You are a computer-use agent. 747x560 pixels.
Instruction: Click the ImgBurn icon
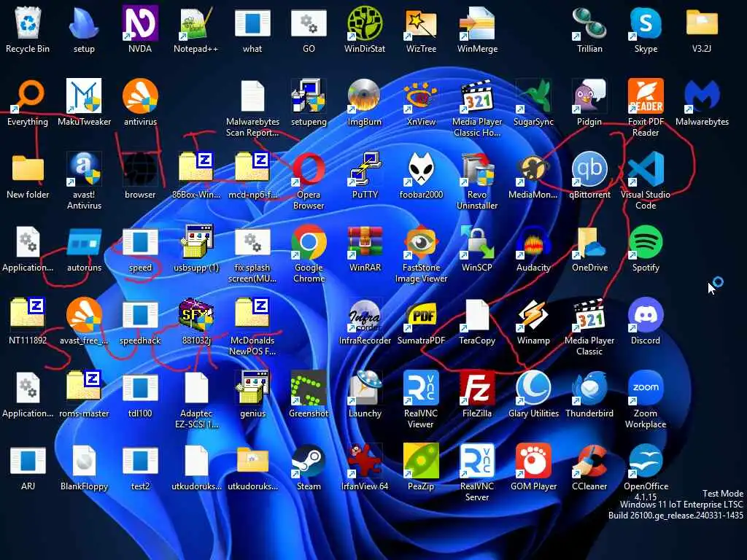(365, 96)
